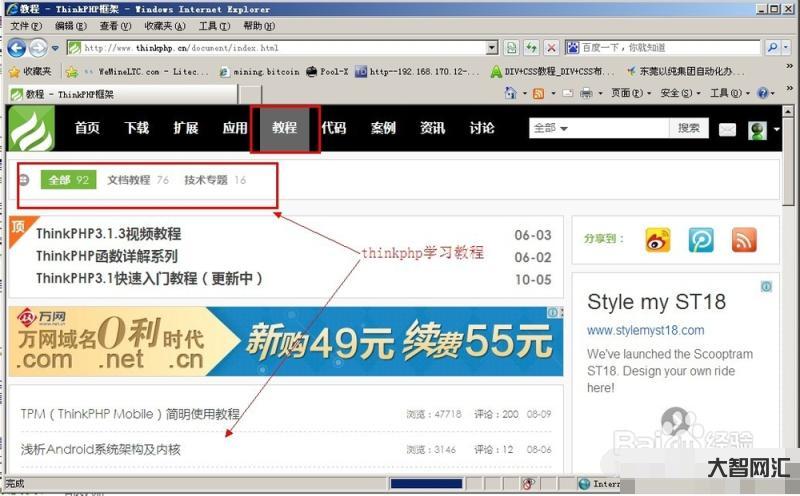The width and height of the screenshot is (800, 496).
Task: Click the RSS feeds icon in command bar
Action: pyautogui.click(x=538, y=93)
